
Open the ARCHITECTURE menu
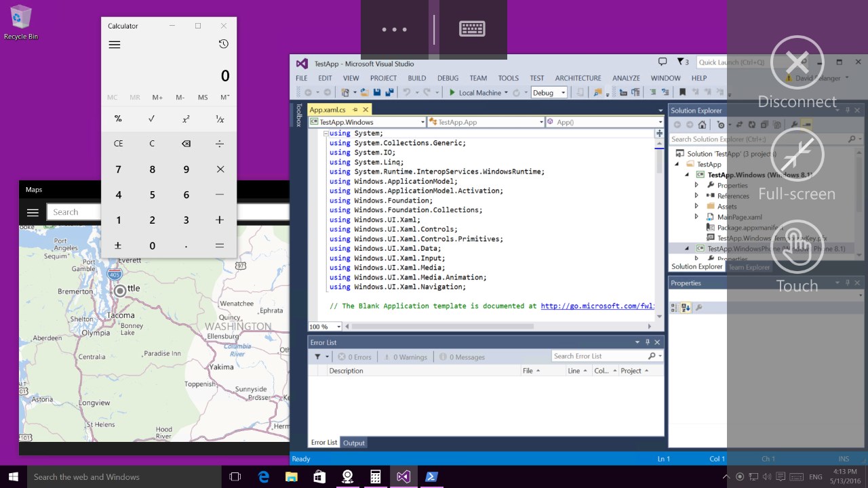click(x=578, y=78)
